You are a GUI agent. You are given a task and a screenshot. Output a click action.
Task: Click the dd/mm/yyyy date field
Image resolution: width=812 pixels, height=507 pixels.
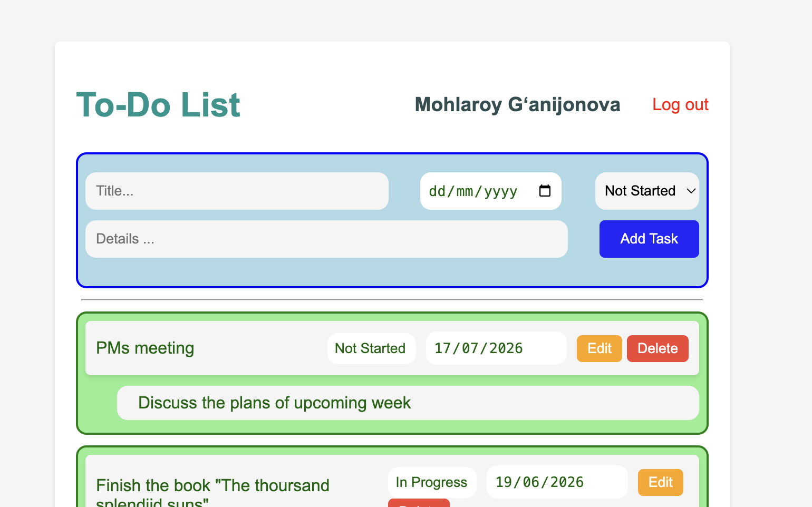pyautogui.click(x=491, y=191)
